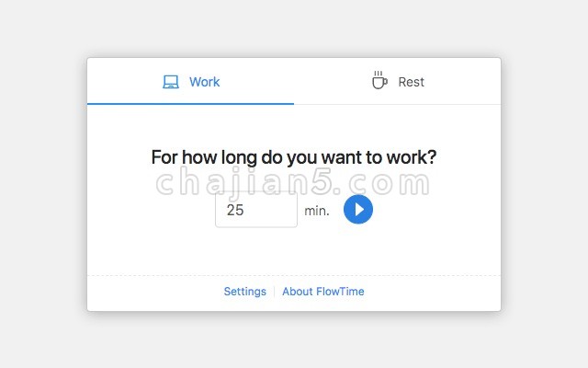The width and height of the screenshot is (588, 368).
Task: Click the dashed separator above the footer links
Action: point(294,276)
